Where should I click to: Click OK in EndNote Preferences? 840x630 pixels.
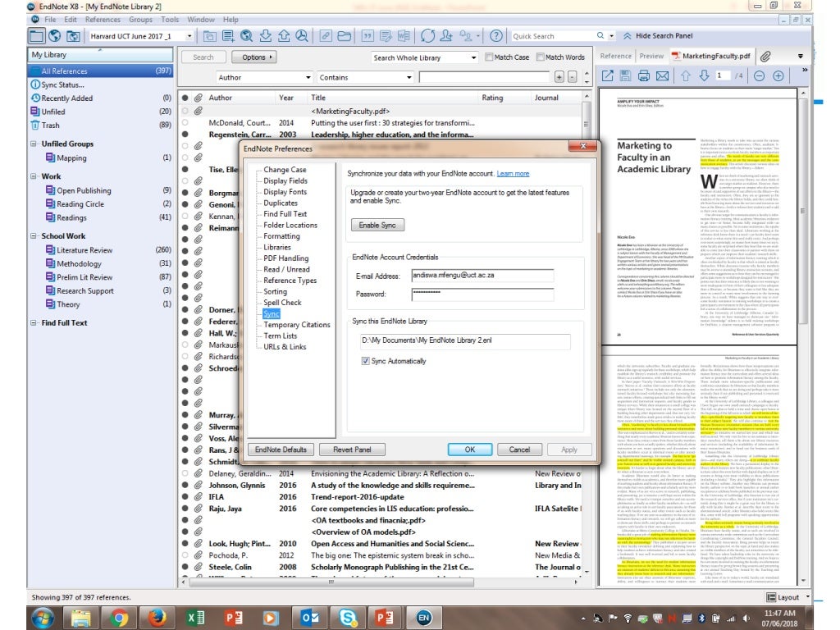pyautogui.click(x=470, y=450)
